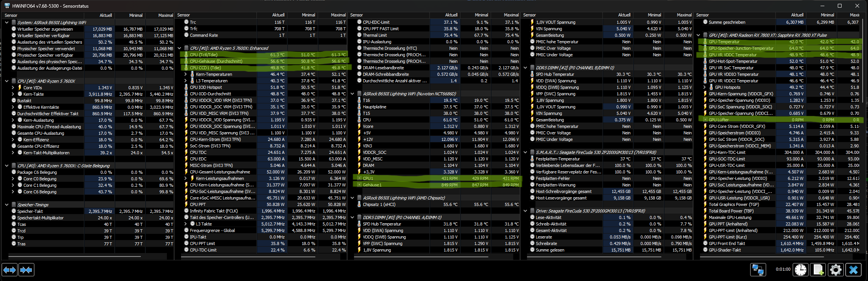Click lightning icon beside Total Board Power (TBP)

(705, 211)
